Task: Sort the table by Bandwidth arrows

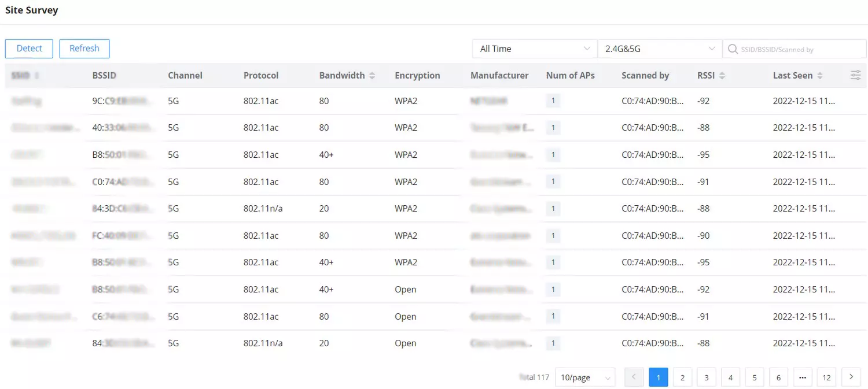Action: [x=372, y=76]
